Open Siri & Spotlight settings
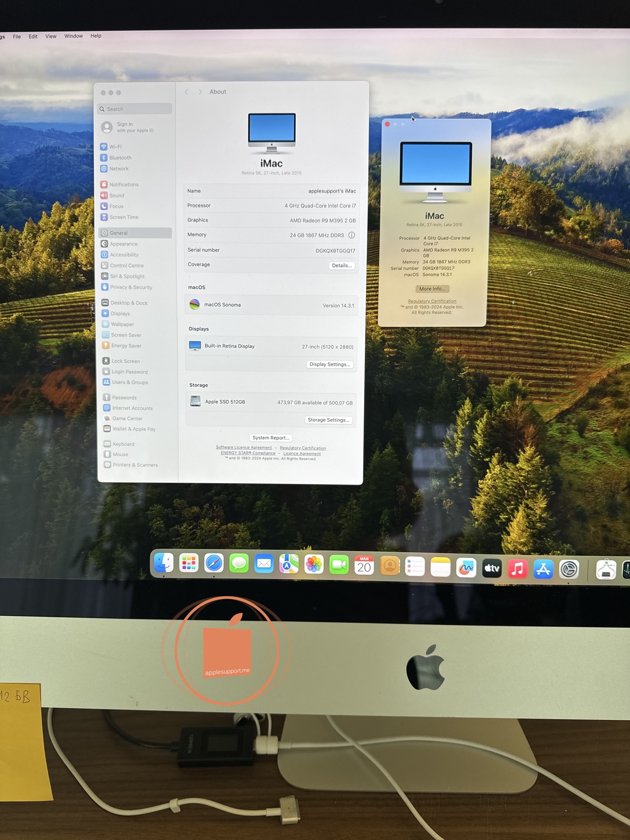Viewport: 630px width, 840px height. click(123, 276)
